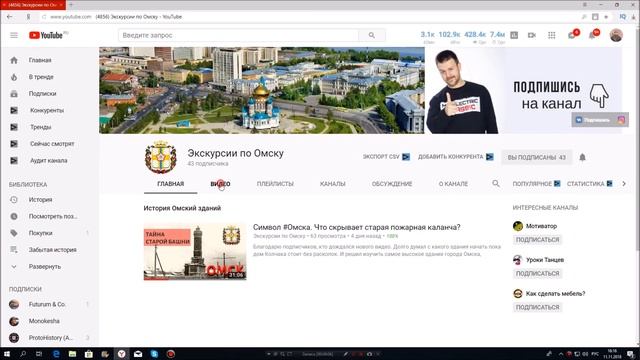Select the Плейлисты channel tab
Viewport: 640px width, 360px height.
pos(275,184)
